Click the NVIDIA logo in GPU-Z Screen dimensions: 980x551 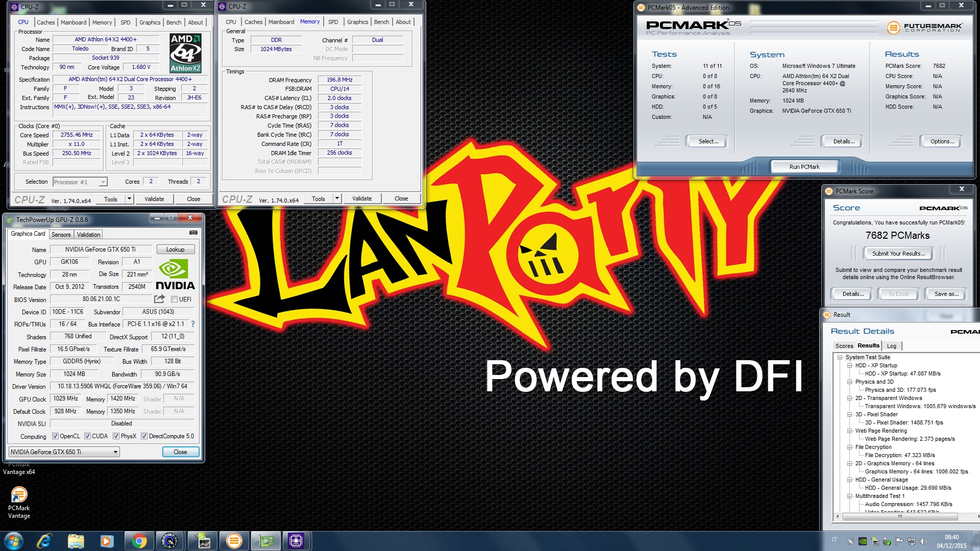175,275
